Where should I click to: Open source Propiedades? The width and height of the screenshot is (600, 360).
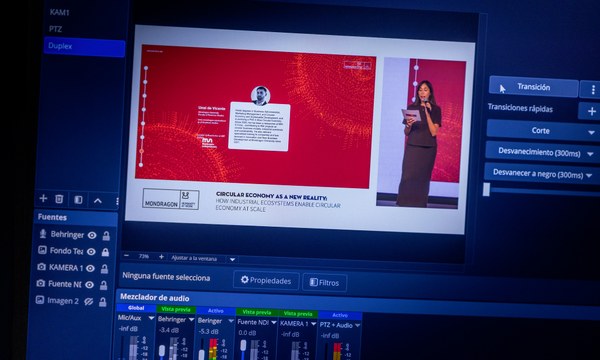266,280
